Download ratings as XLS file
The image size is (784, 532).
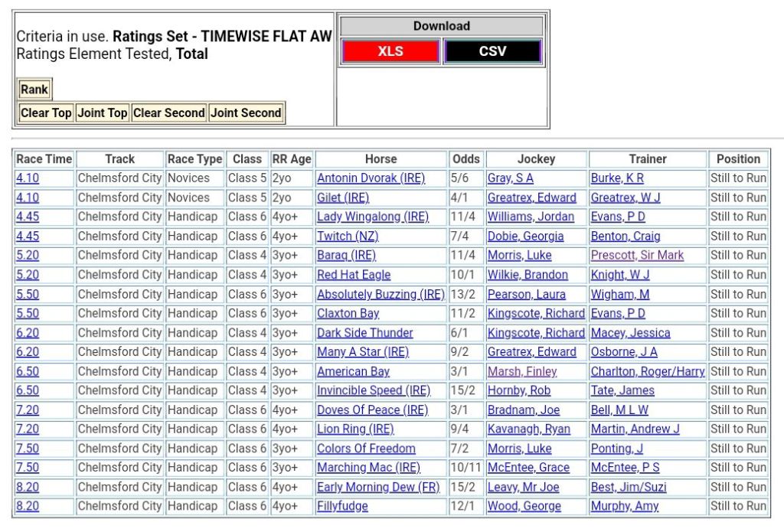point(390,52)
